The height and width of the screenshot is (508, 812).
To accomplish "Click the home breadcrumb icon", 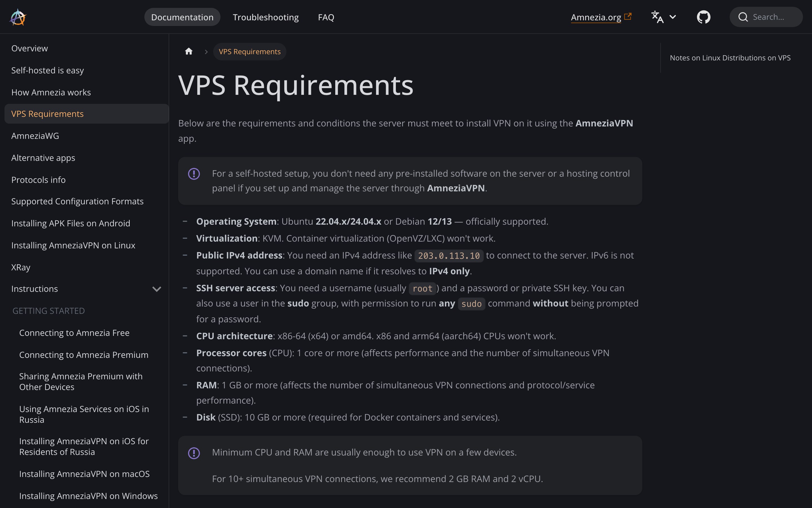I will tap(189, 51).
